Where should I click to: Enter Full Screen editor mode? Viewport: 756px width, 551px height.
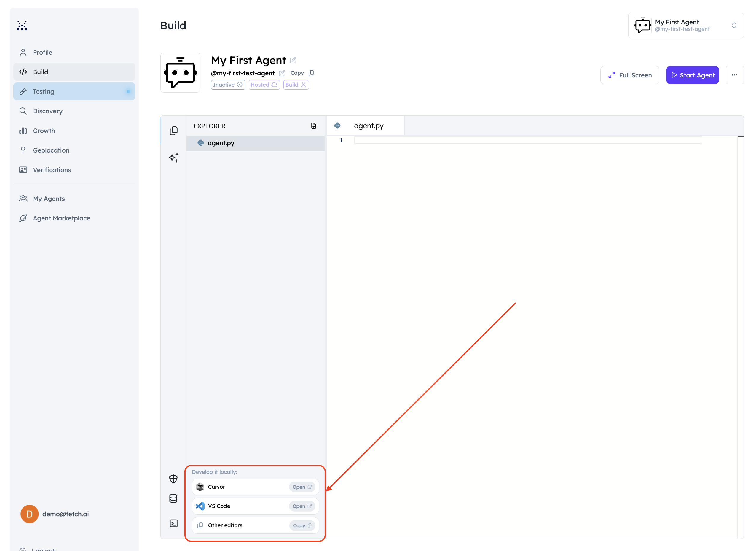629,75
